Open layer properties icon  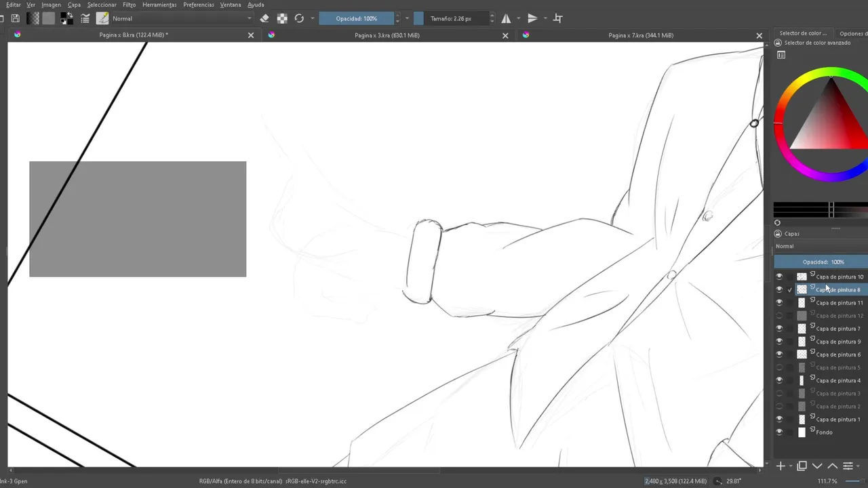[848, 466]
